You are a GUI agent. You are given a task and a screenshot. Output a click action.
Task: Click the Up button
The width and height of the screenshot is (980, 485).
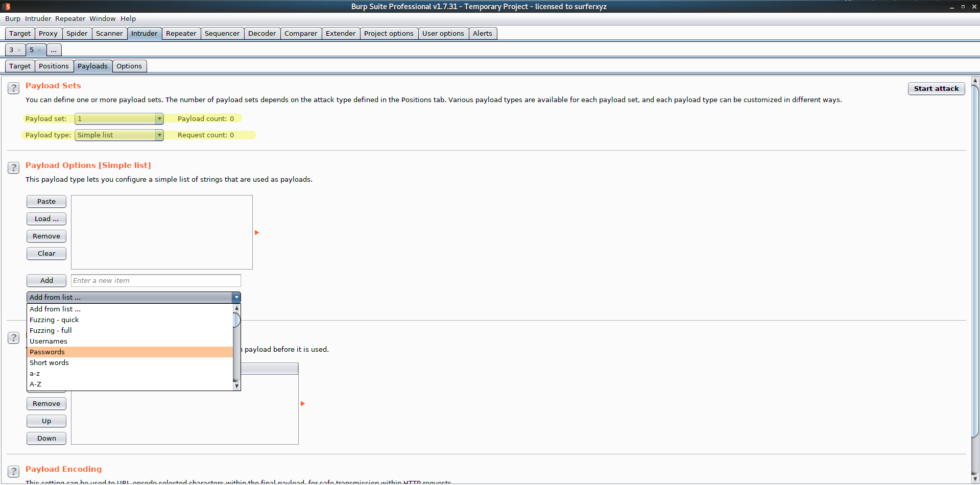tap(46, 421)
